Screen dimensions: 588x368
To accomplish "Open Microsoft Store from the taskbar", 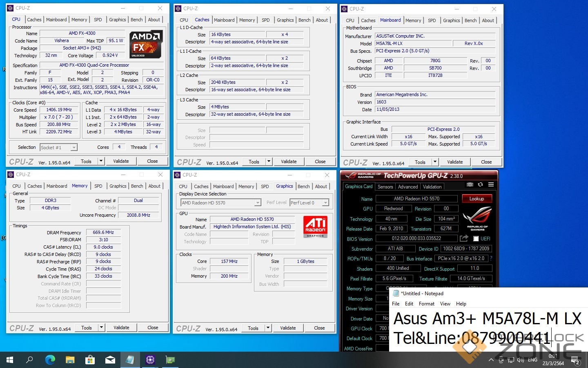I will [90, 360].
